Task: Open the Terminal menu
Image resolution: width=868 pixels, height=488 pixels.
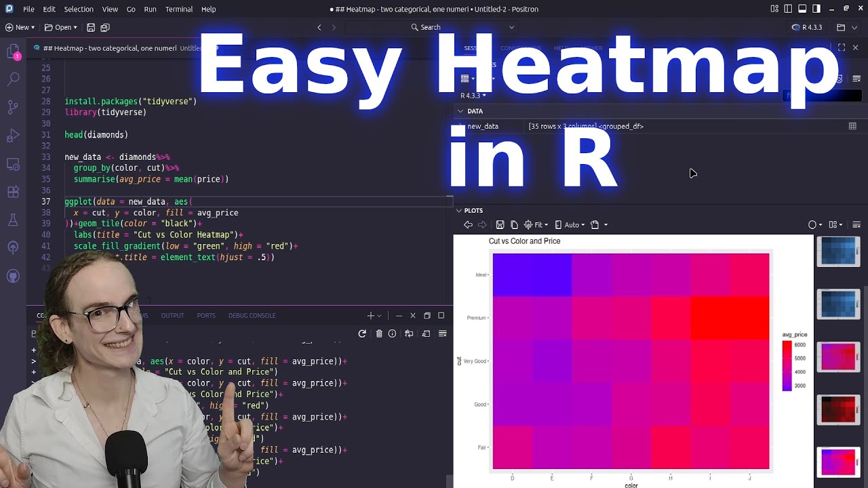Action: click(x=179, y=9)
